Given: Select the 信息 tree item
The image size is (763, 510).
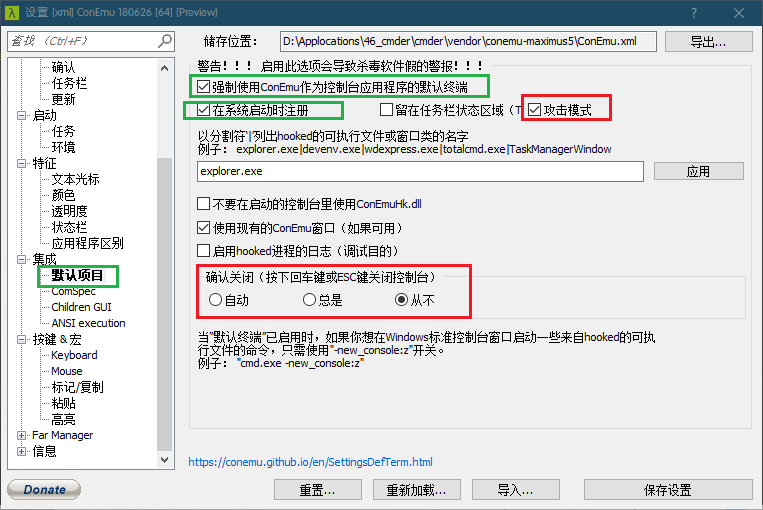Looking at the screenshot, I should tap(44, 451).
